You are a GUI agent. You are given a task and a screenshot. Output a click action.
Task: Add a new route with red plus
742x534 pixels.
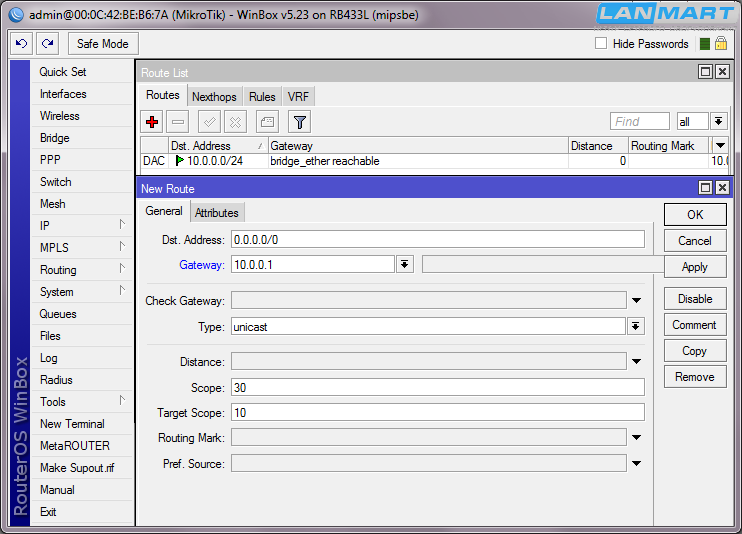152,122
